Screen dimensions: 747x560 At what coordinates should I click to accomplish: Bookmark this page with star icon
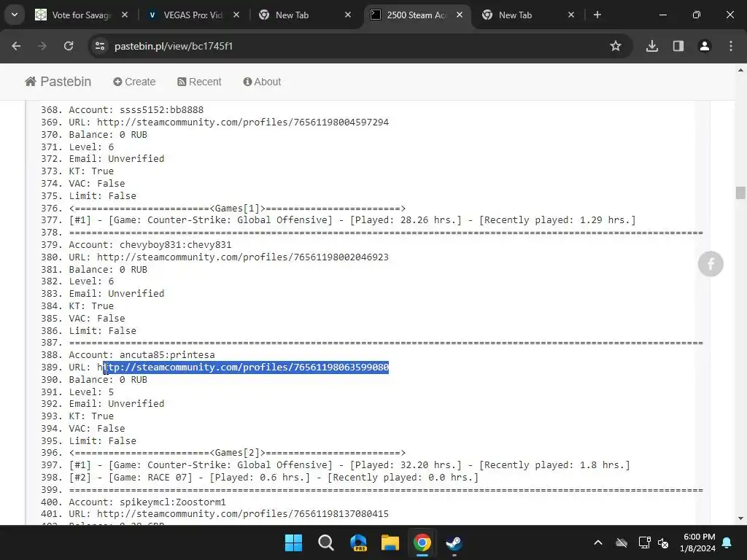(x=616, y=46)
